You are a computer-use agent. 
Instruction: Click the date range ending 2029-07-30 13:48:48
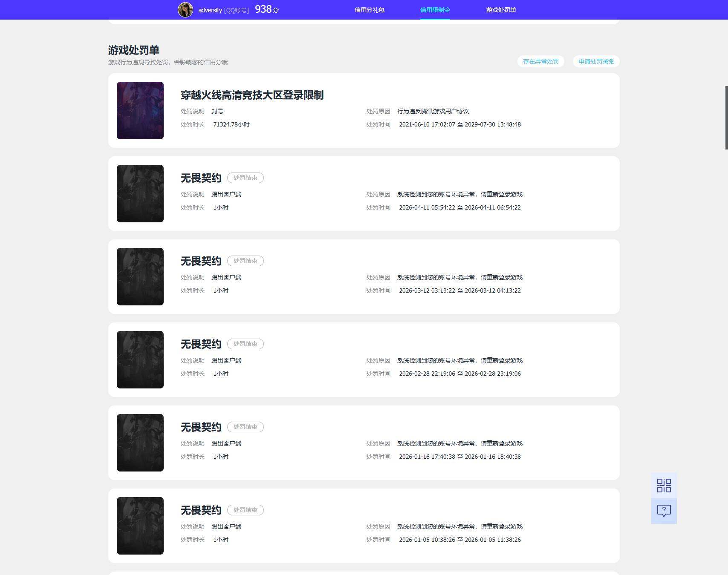point(460,124)
